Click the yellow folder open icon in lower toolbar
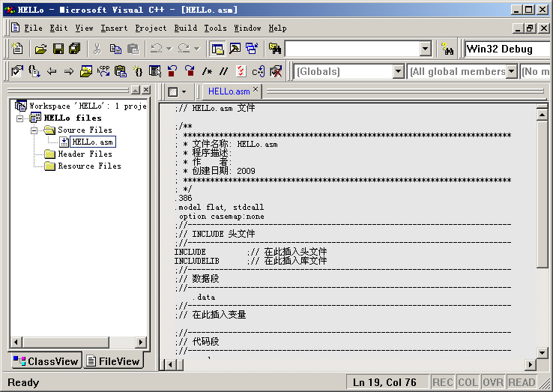 point(85,71)
